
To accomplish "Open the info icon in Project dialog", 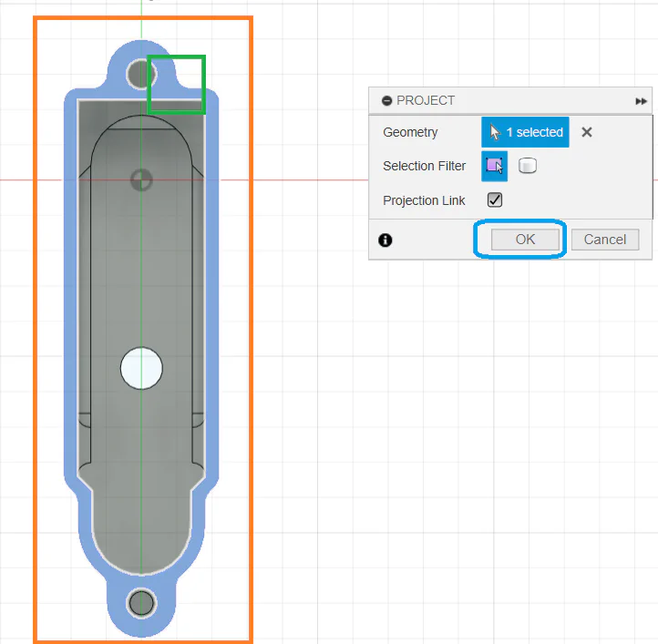I will tap(386, 240).
